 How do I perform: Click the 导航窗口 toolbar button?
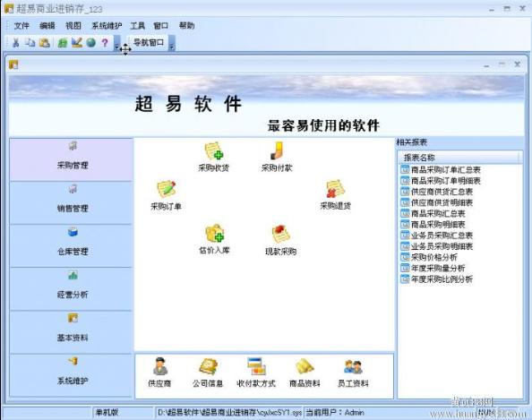tap(149, 42)
